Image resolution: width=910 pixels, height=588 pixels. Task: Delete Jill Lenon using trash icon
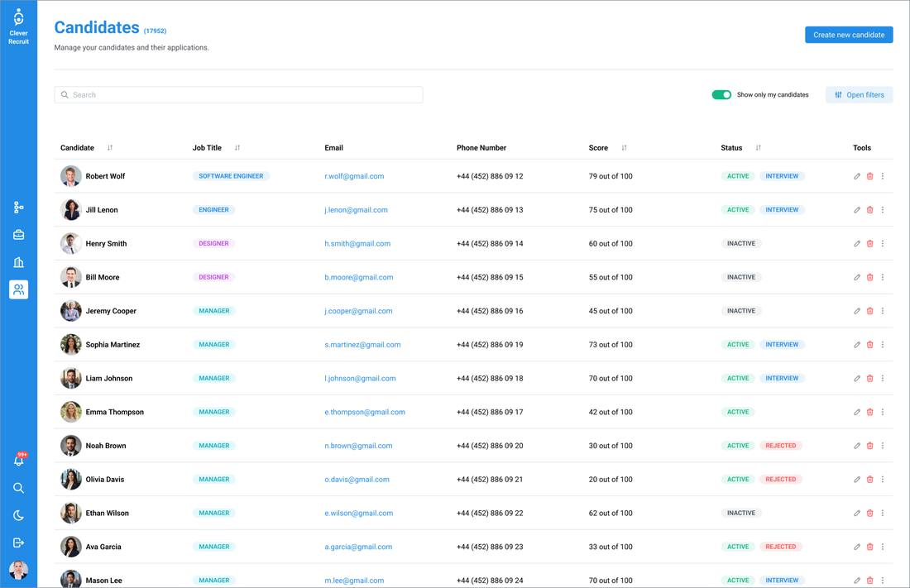[869, 210]
